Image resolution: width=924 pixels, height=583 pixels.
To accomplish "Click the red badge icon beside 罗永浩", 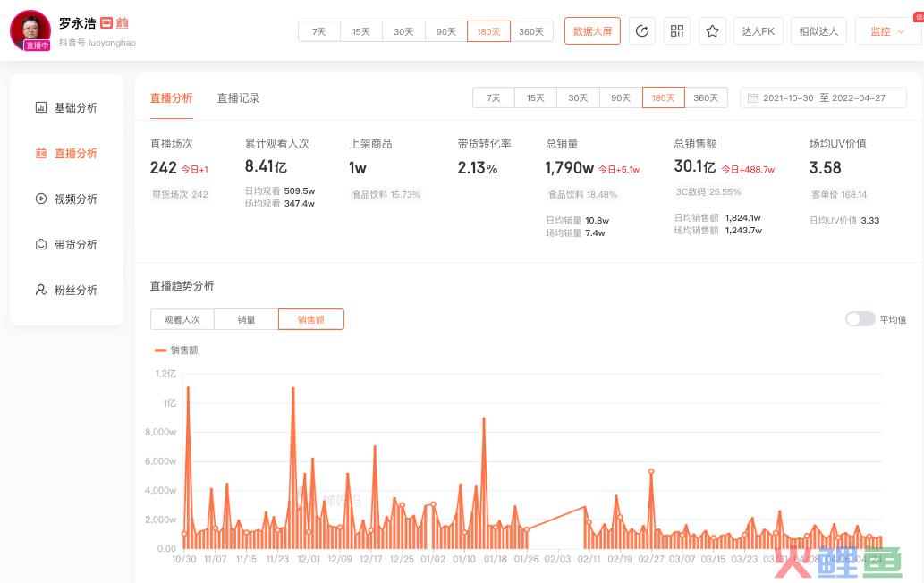I will coord(106,23).
